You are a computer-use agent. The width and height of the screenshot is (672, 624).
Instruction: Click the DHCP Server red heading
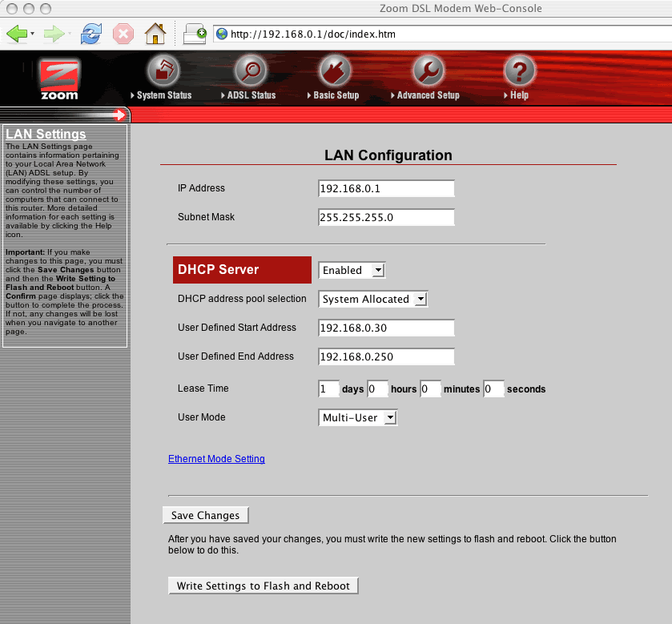click(242, 270)
